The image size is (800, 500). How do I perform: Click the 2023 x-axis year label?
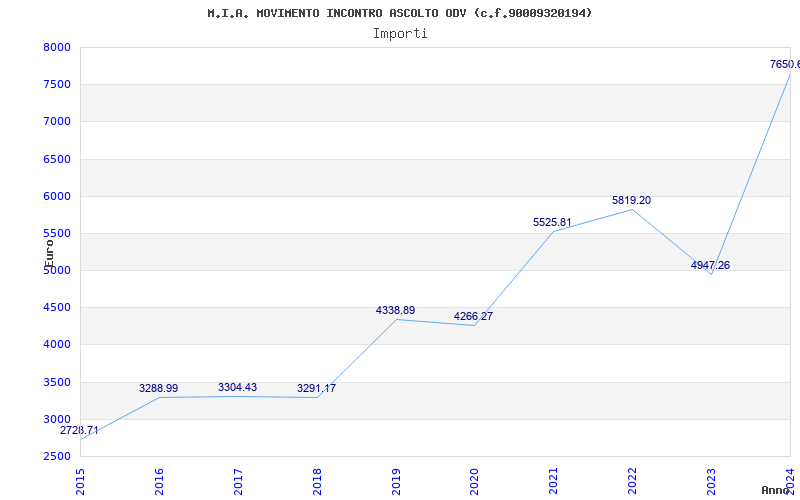click(x=711, y=481)
